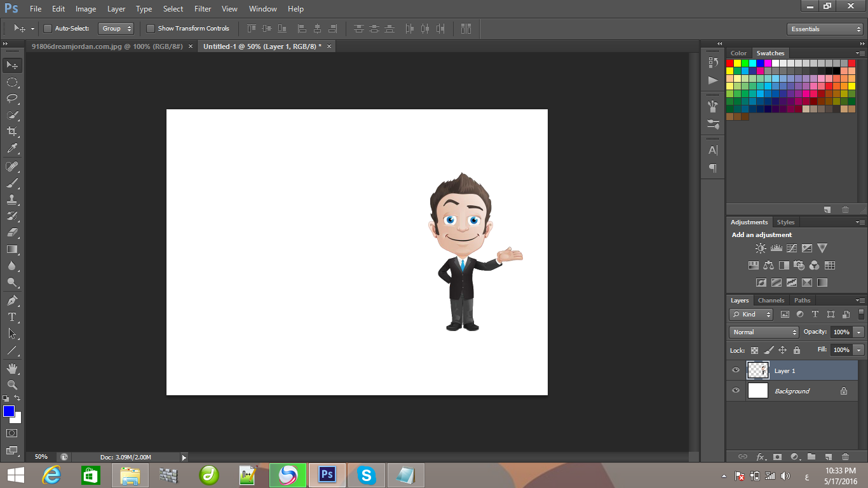Image resolution: width=868 pixels, height=488 pixels.
Task: Enable the Auto-Select checkbox
Action: (x=48, y=29)
